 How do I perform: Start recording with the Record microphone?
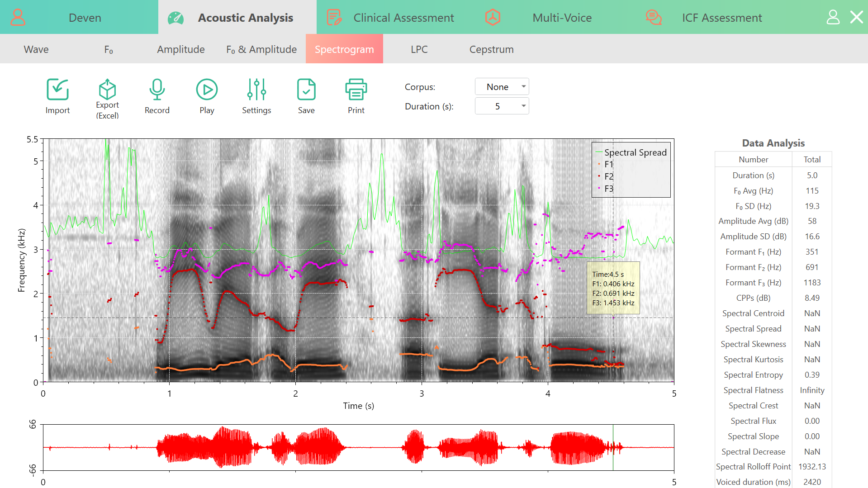(x=157, y=90)
